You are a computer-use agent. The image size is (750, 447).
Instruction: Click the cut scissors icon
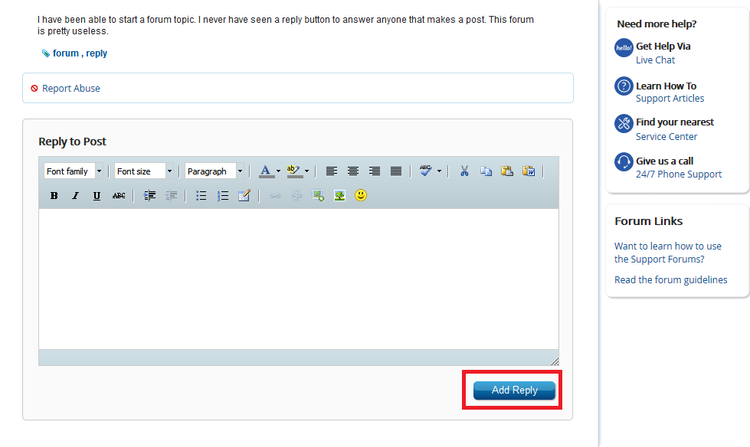(x=464, y=171)
